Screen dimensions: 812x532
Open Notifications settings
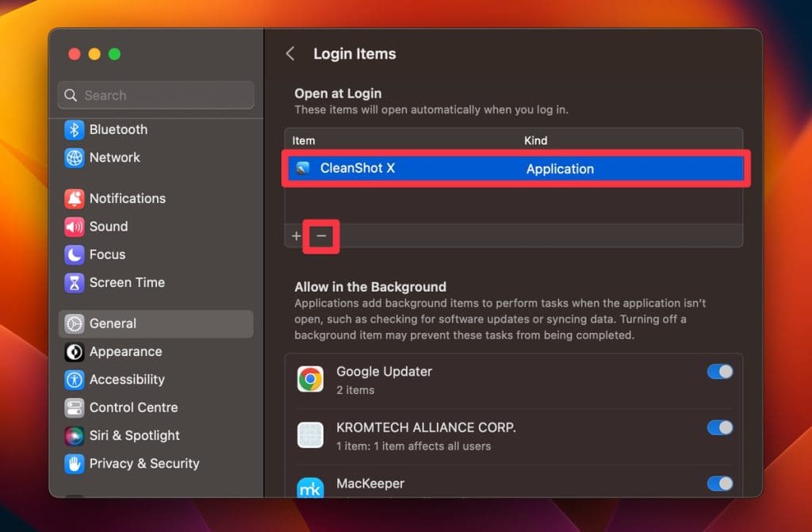156,198
